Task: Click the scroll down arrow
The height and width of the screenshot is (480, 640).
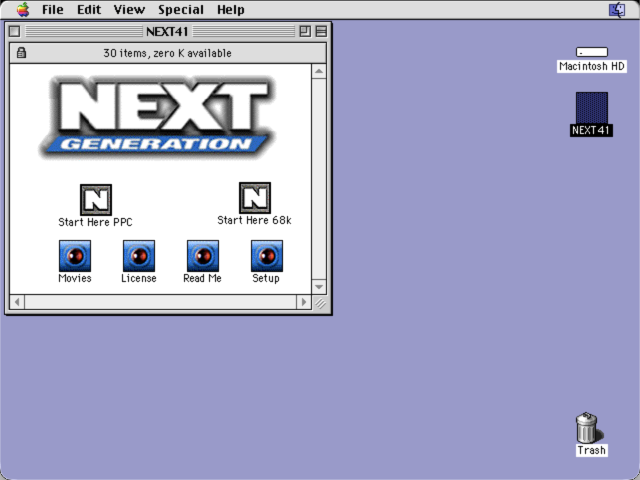Action: (x=319, y=287)
